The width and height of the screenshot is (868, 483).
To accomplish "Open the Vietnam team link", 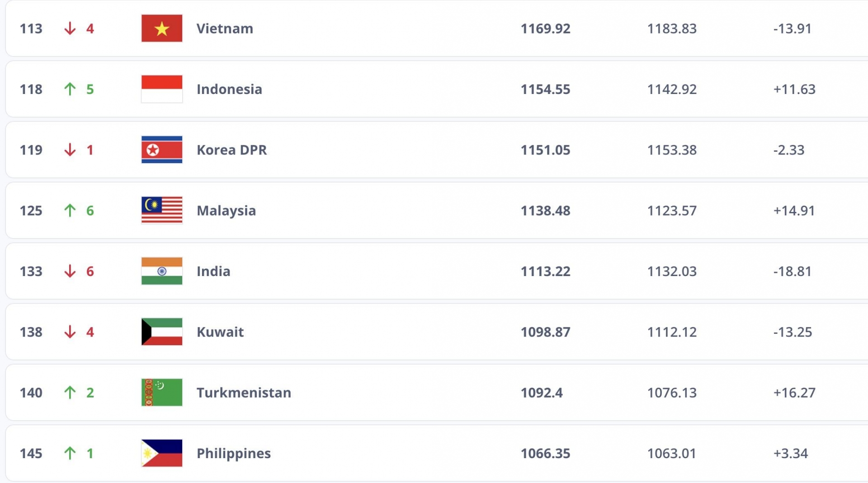I will click(225, 28).
